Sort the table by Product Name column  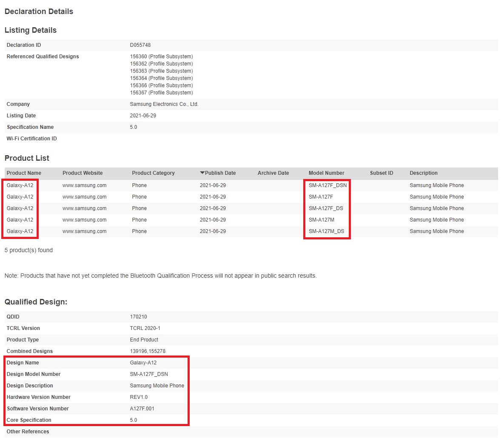(24, 173)
